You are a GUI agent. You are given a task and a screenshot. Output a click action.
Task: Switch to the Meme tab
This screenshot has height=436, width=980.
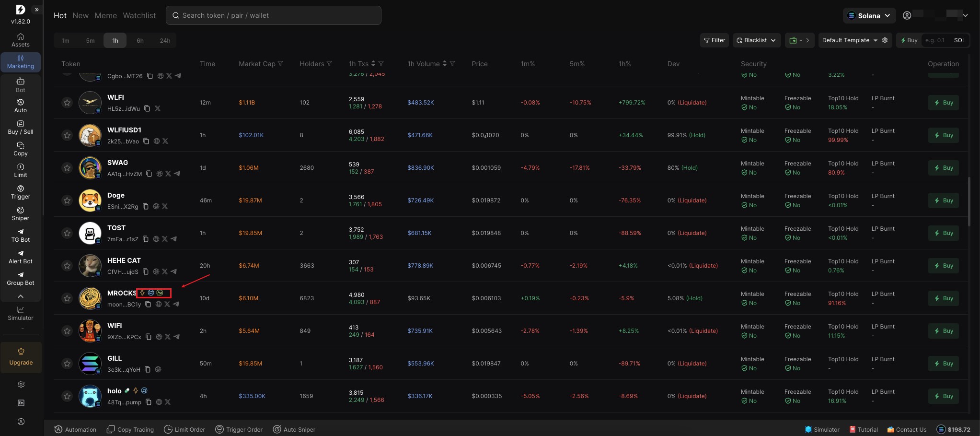(x=105, y=15)
